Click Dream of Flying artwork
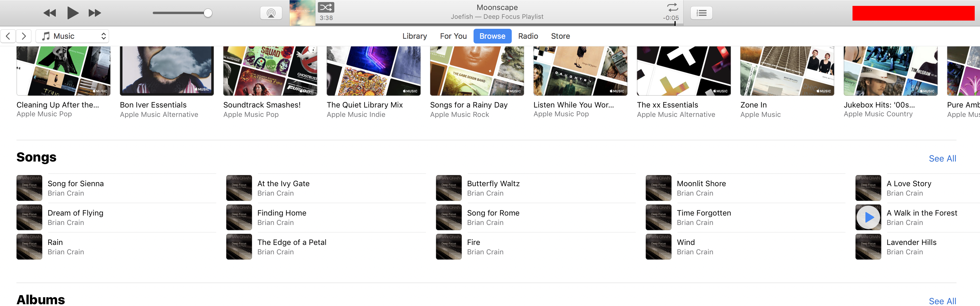The width and height of the screenshot is (980, 306). coord(29,217)
